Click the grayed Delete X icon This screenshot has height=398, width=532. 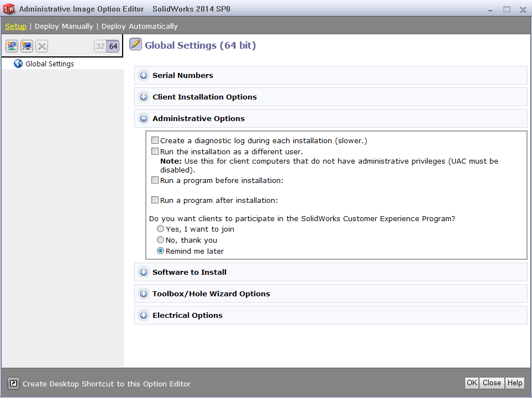tap(42, 46)
